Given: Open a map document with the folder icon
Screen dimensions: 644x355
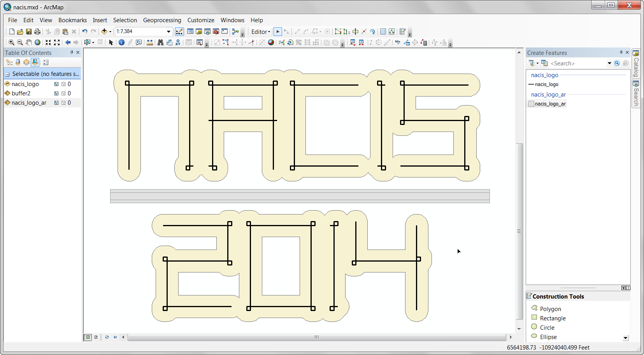Looking at the screenshot, I should click(x=20, y=32).
